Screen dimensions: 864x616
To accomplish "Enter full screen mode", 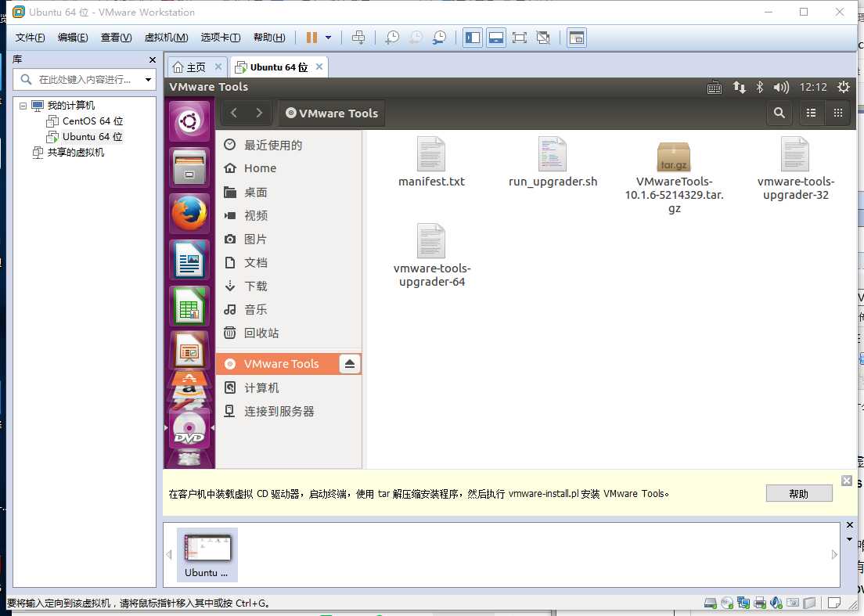I will (519, 38).
